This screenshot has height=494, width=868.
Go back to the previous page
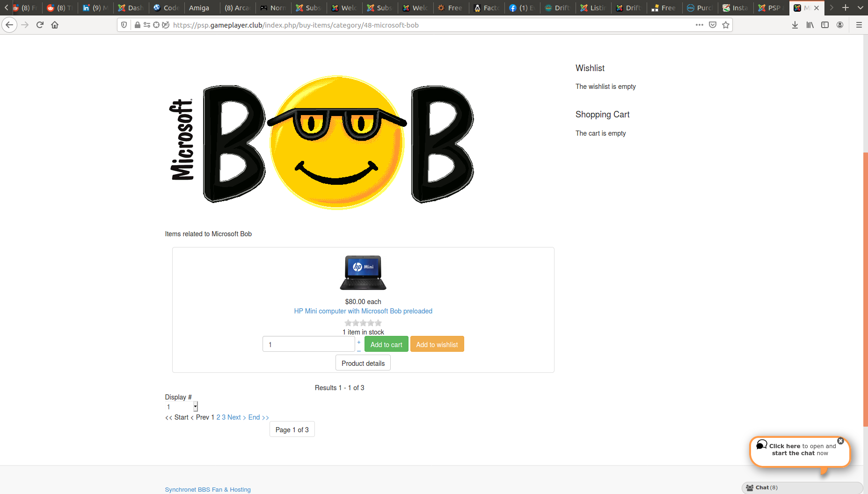9,25
